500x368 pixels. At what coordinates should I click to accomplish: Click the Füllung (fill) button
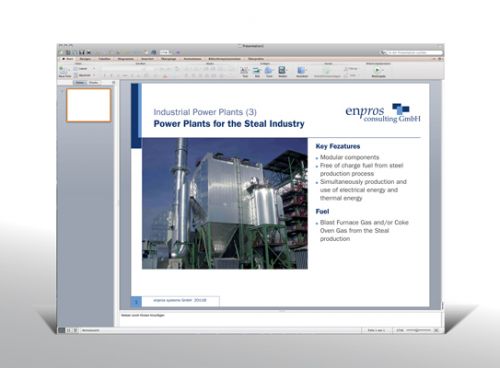pos(351,69)
